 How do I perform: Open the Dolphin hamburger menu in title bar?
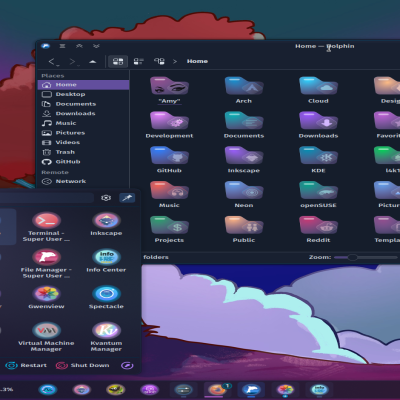coord(62,46)
